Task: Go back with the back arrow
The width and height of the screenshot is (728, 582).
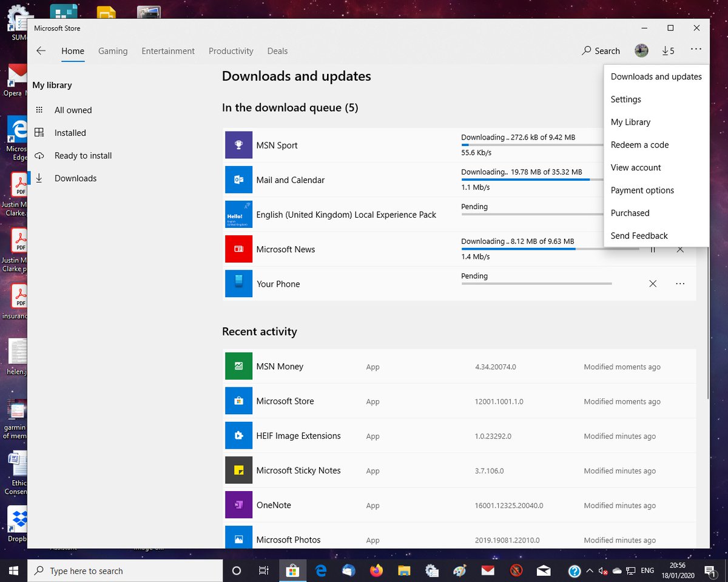Action: point(41,51)
